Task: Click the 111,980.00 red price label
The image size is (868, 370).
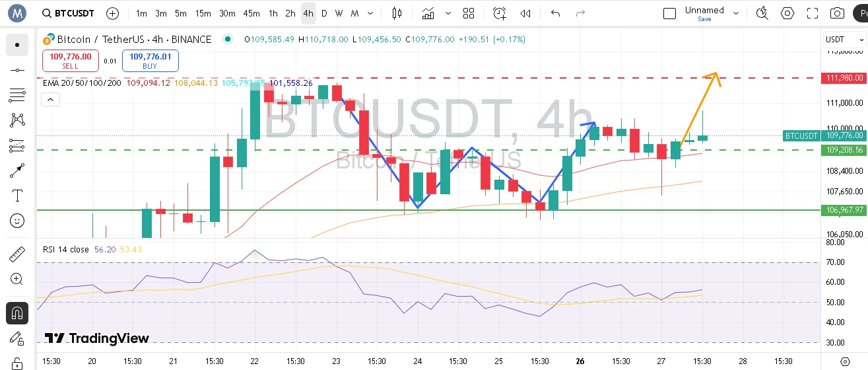Action: pos(844,78)
